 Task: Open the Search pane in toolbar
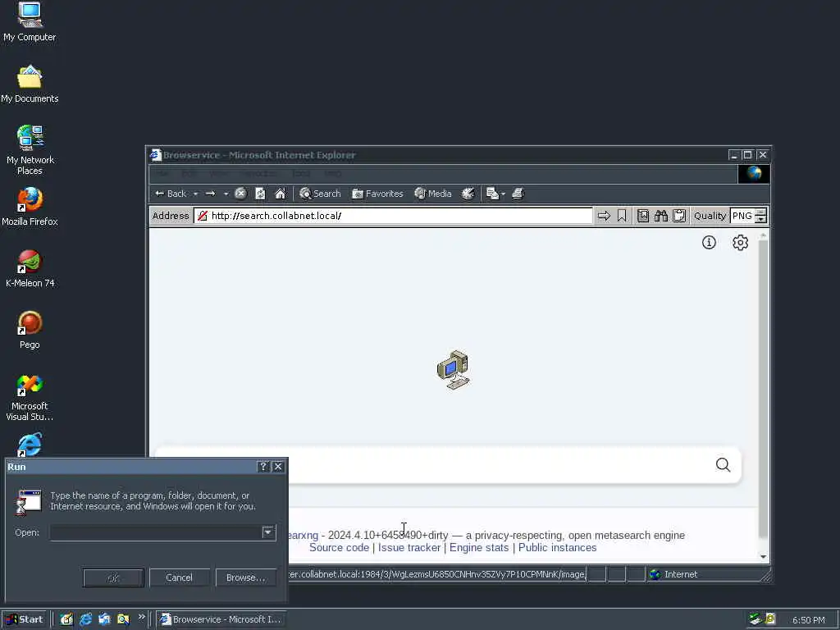click(320, 194)
